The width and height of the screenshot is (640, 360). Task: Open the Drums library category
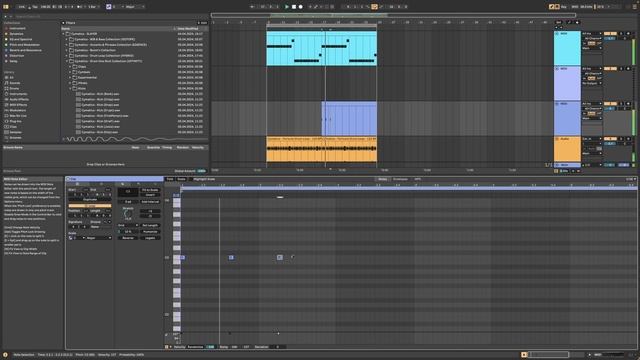[14, 88]
